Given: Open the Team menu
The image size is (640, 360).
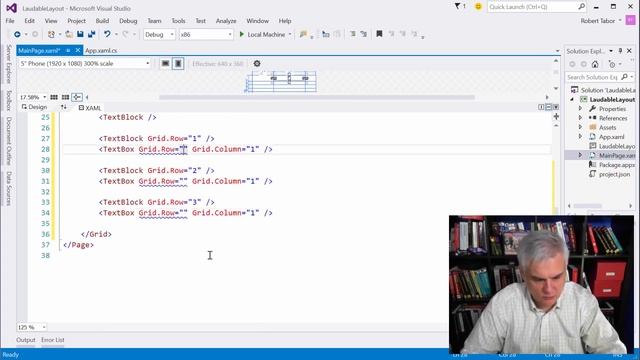Looking at the screenshot, I should 154,21.
